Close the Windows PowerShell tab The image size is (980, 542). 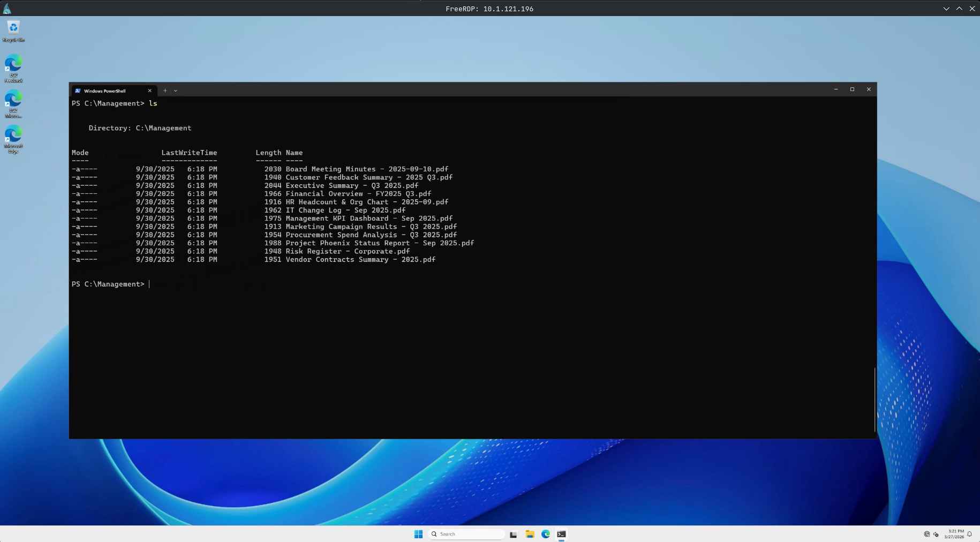click(x=150, y=91)
